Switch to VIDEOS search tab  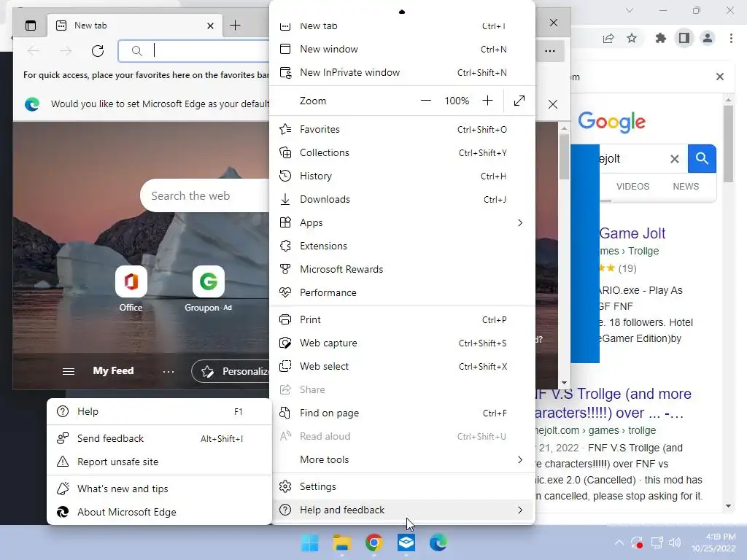(x=632, y=187)
